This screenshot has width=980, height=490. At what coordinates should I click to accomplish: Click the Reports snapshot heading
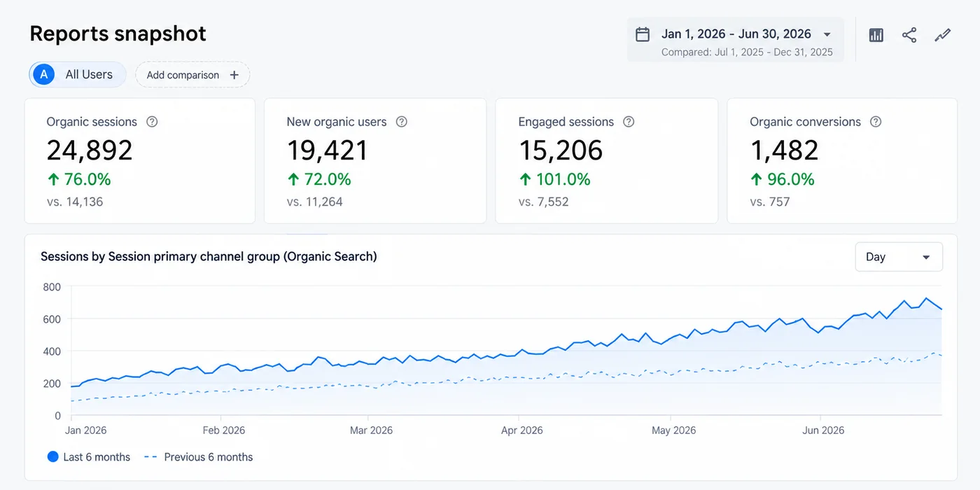tap(118, 34)
